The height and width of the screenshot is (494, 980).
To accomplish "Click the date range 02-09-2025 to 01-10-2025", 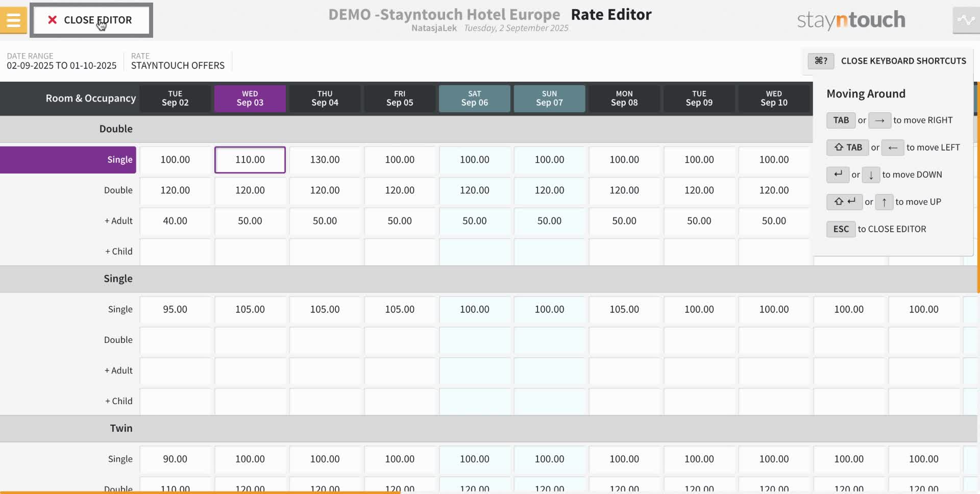I will pyautogui.click(x=61, y=65).
